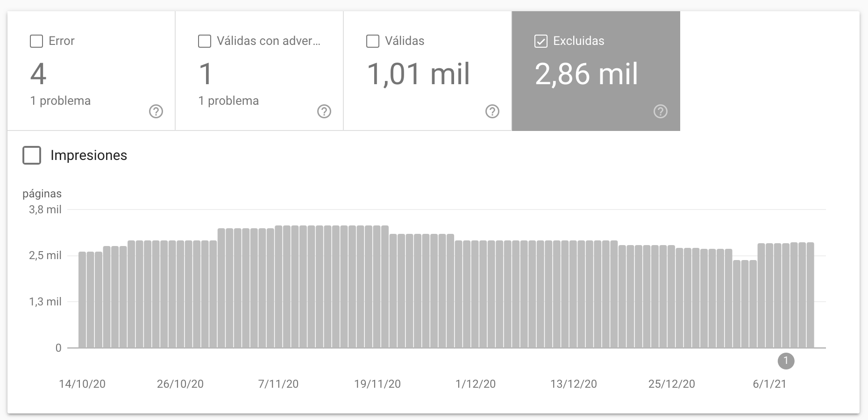Open help icon in Excluidas card
Image resolution: width=868 pixels, height=420 pixels.
pos(661,111)
